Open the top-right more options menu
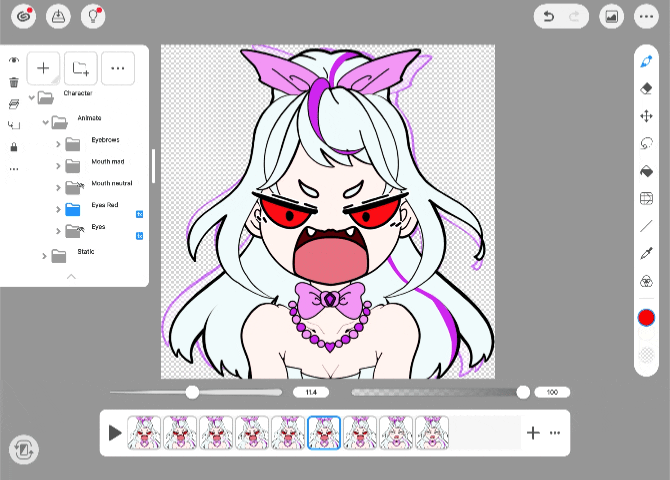 point(646,17)
